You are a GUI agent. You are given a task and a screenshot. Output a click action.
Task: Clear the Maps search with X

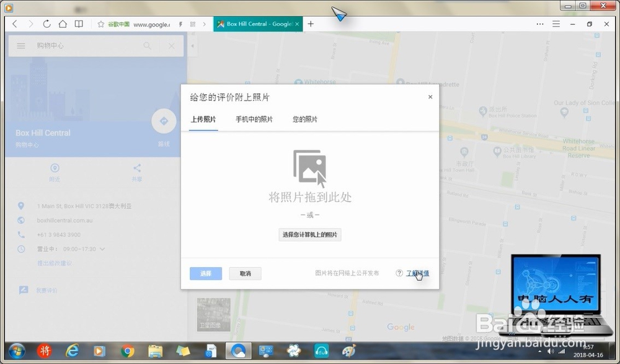(x=172, y=46)
